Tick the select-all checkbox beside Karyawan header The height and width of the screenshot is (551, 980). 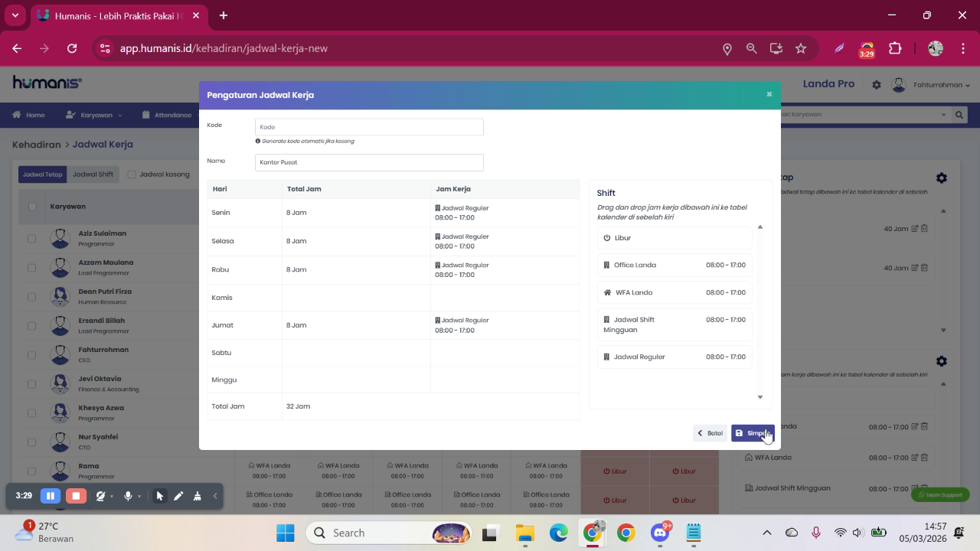(32, 207)
